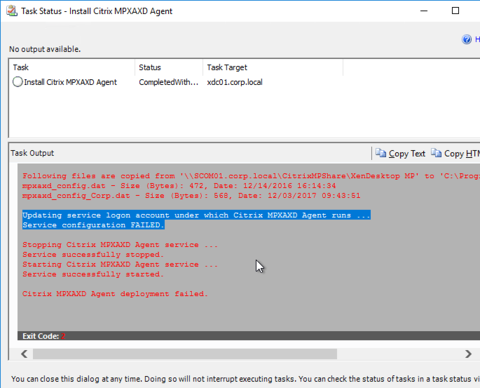The image size is (480, 388).
Task: Click the Copy HTML button label
Action: tap(462, 154)
